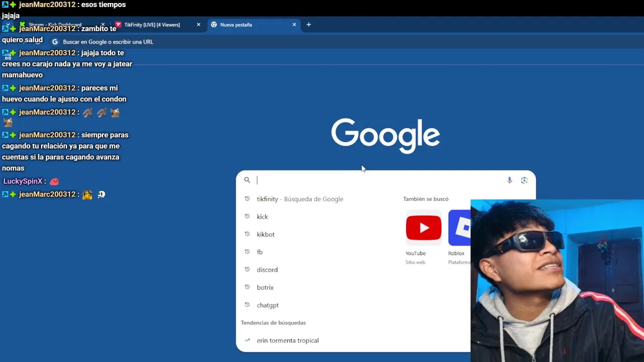
Task: Click history icon beside discord suggestion
Action: click(247, 269)
